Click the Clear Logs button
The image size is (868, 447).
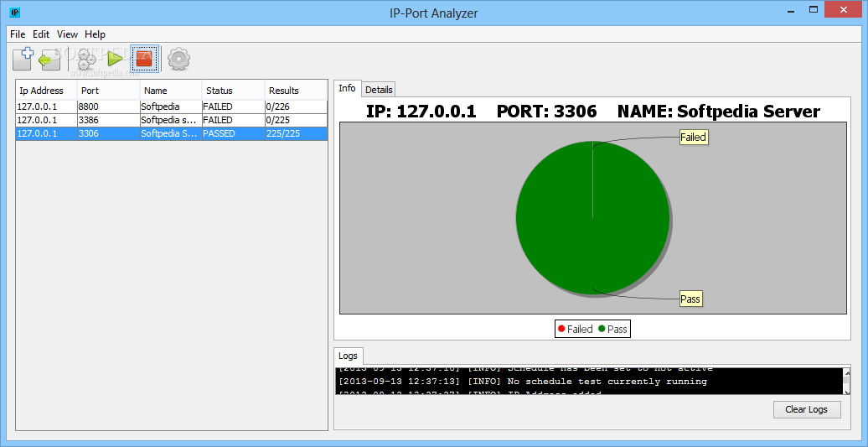pyautogui.click(x=807, y=410)
